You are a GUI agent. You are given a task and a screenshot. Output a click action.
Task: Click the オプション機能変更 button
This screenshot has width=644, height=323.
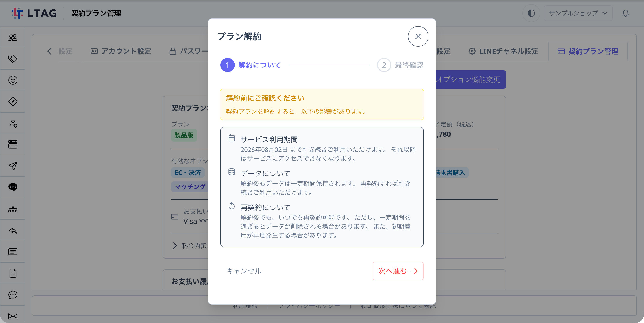[471, 80]
